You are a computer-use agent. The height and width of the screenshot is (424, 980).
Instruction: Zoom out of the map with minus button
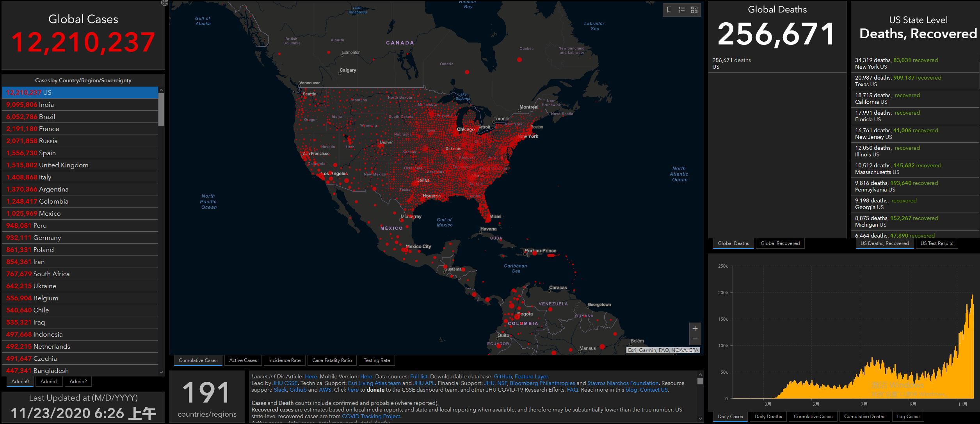click(695, 339)
